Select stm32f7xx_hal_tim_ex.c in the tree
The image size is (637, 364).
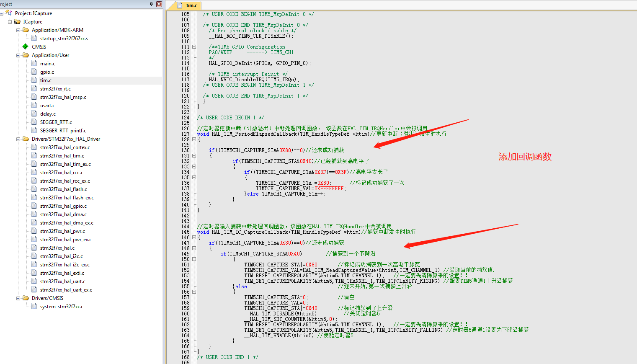(x=65, y=164)
